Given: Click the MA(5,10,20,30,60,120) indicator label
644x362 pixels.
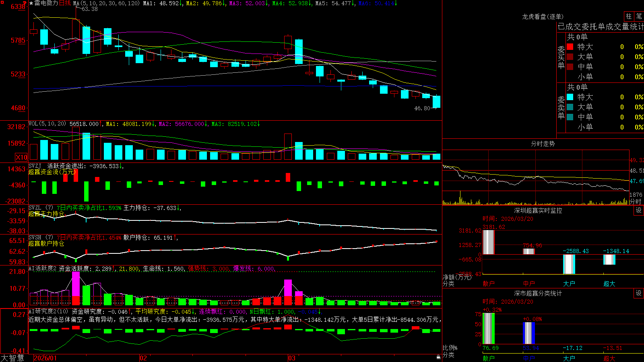Looking at the screenshot, I should pos(106,3).
